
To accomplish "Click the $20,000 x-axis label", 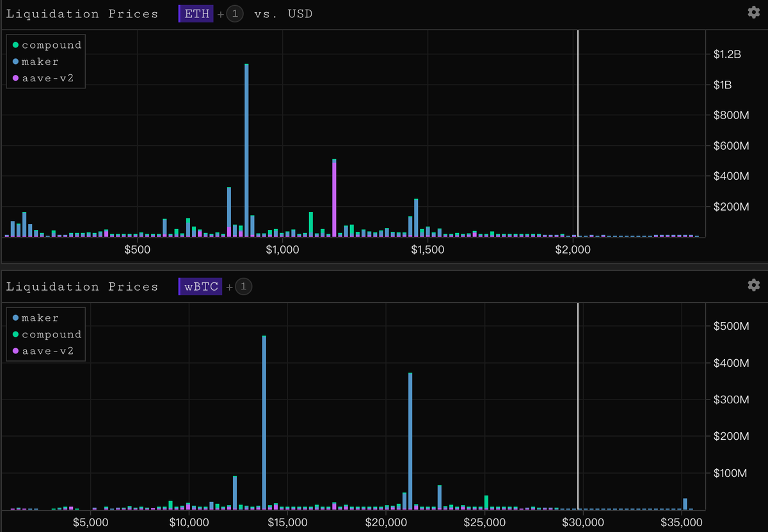I will pyautogui.click(x=386, y=522).
